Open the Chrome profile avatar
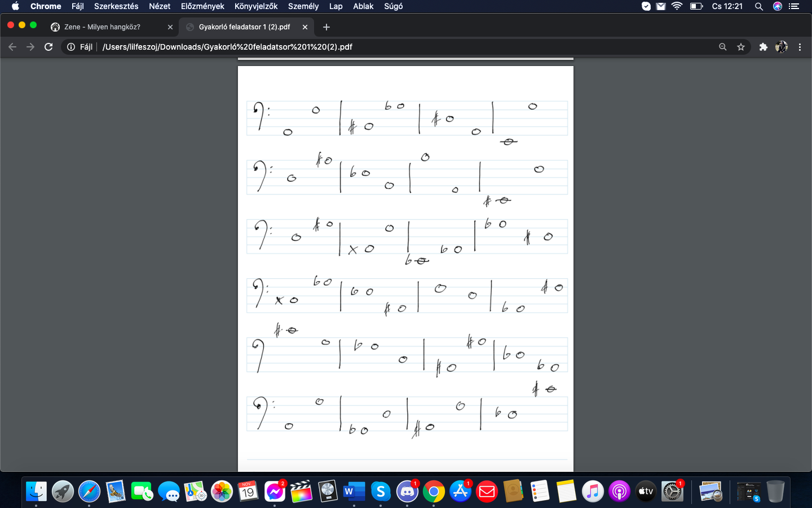 (782, 47)
